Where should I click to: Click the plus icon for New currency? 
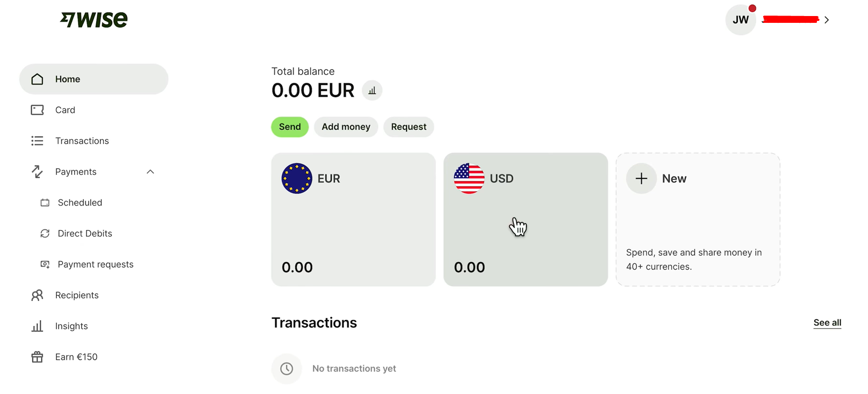tap(641, 178)
